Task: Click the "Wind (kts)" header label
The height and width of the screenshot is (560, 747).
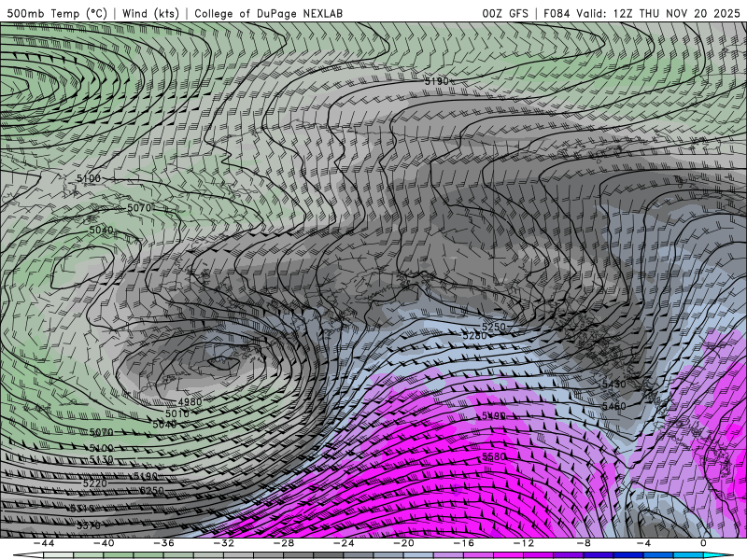Action: (x=150, y=13)
